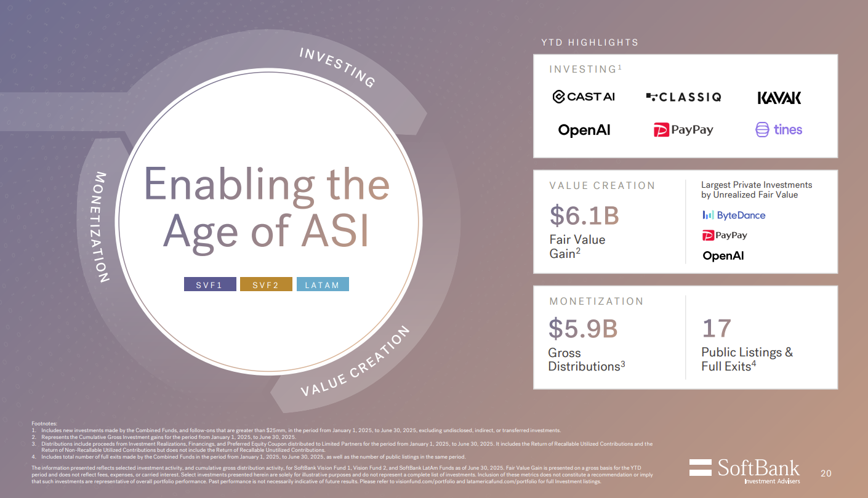Select the blue LATAM legend swatch
This screenshot has height=498, width=868.
pos(322,284)
